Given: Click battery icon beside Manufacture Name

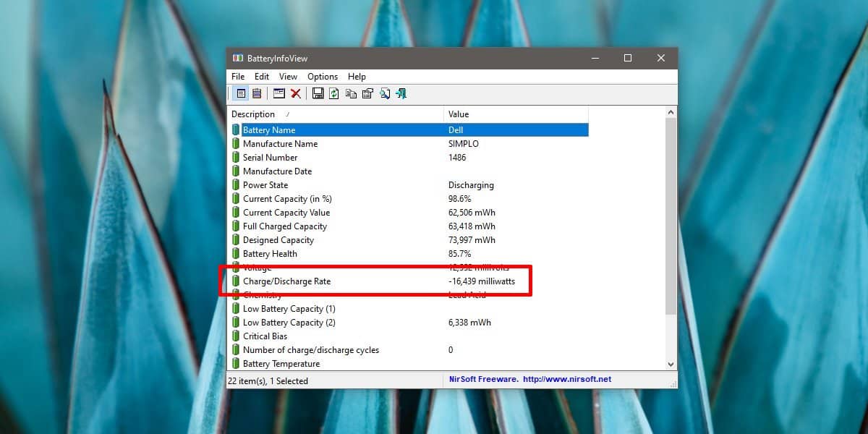Looking at the screenshot, I should point(236,144).
